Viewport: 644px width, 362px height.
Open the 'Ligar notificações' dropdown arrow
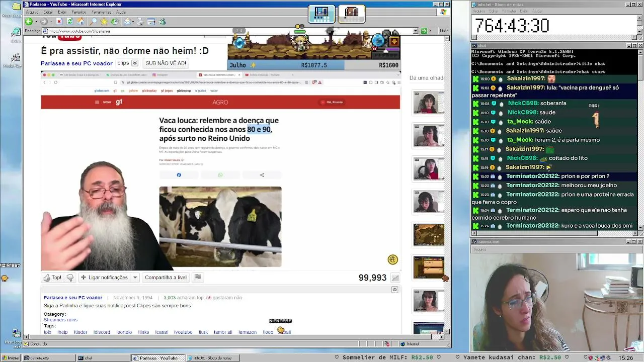pos(135,278)
